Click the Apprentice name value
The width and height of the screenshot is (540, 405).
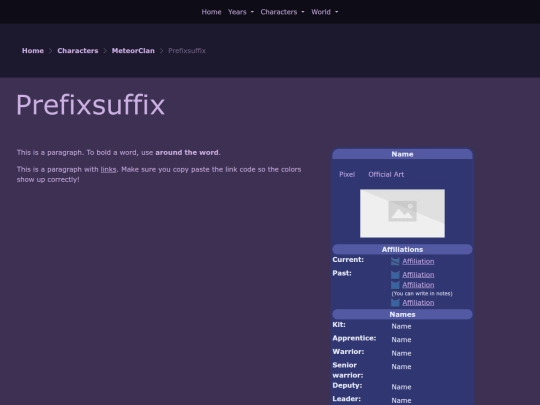click(x=401, y=340)
